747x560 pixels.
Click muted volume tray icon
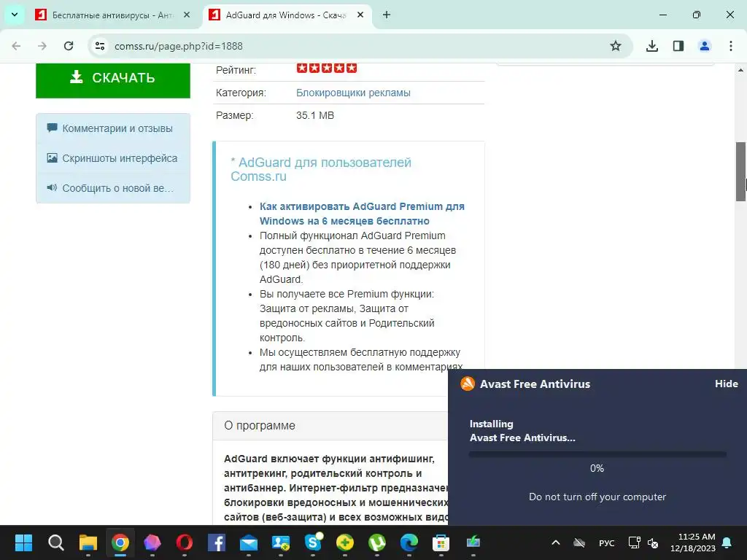(653, 542)
